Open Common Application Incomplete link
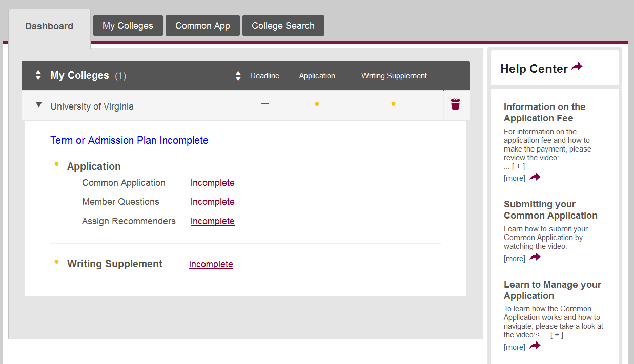The height and width of the screenshot is (364, 634). 212,183
